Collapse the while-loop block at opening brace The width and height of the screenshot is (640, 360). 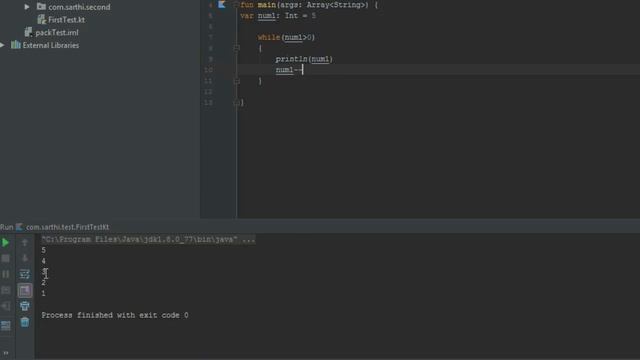point(236,48)
